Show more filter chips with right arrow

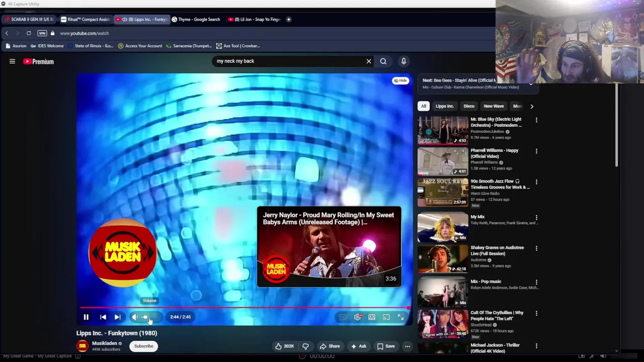(532, 106)
